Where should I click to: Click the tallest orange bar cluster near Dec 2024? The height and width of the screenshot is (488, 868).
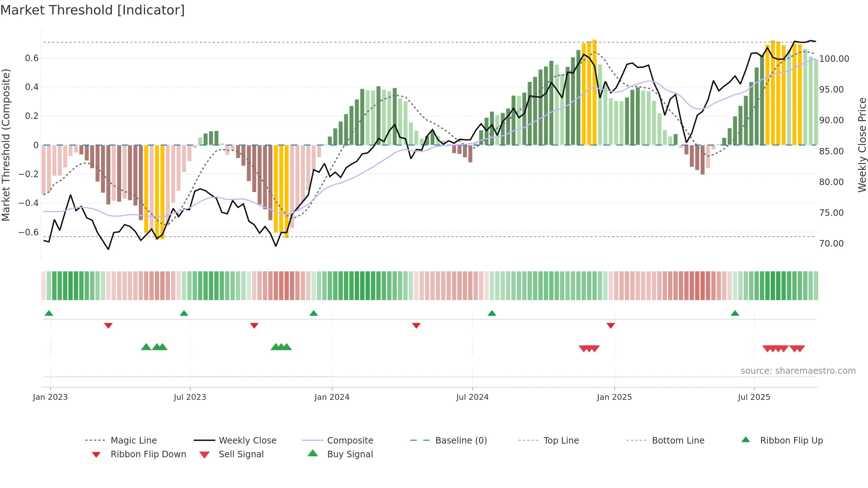coord(589,92)
